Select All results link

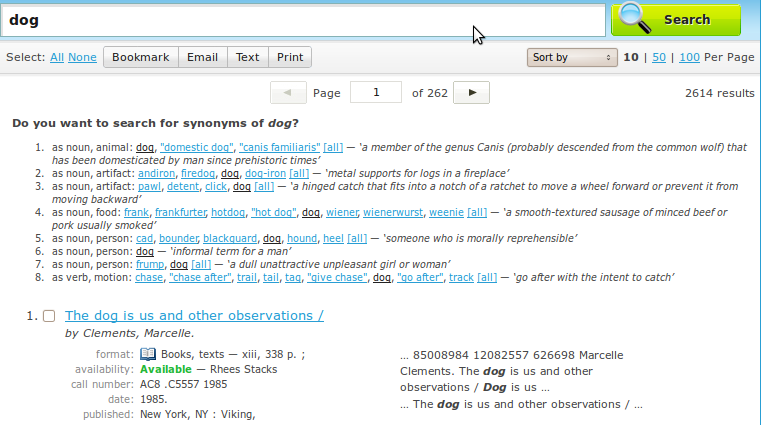click(x=57, y=57)
